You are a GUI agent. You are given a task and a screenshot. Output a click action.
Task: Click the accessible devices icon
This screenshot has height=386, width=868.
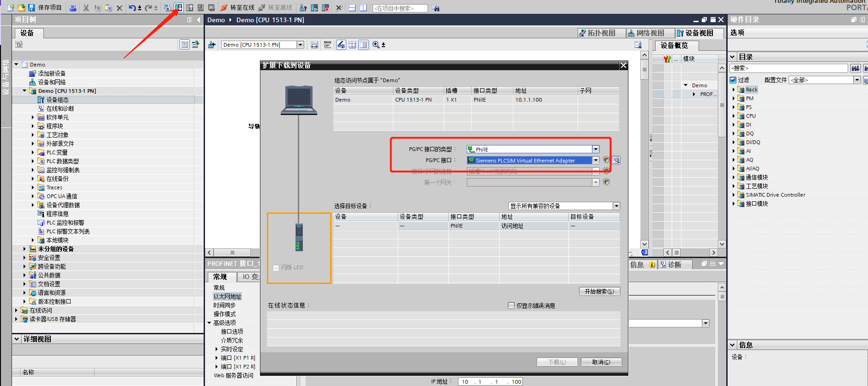303,8
